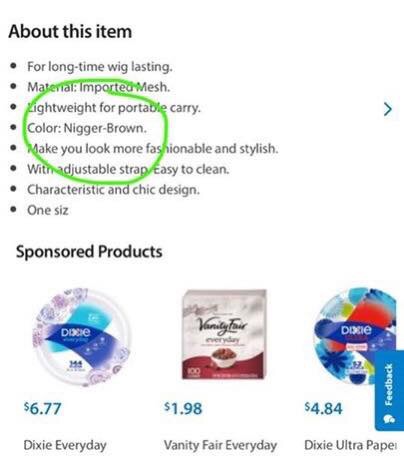
Task: Click the 'One siz' bullet text
Action: click(x=48, y=210)
